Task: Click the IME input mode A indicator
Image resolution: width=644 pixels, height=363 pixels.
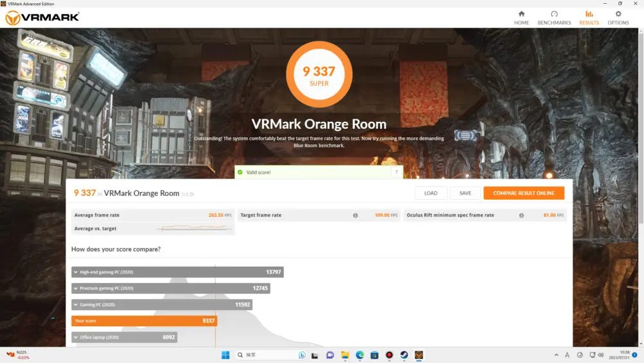Action: click(567, 355)
